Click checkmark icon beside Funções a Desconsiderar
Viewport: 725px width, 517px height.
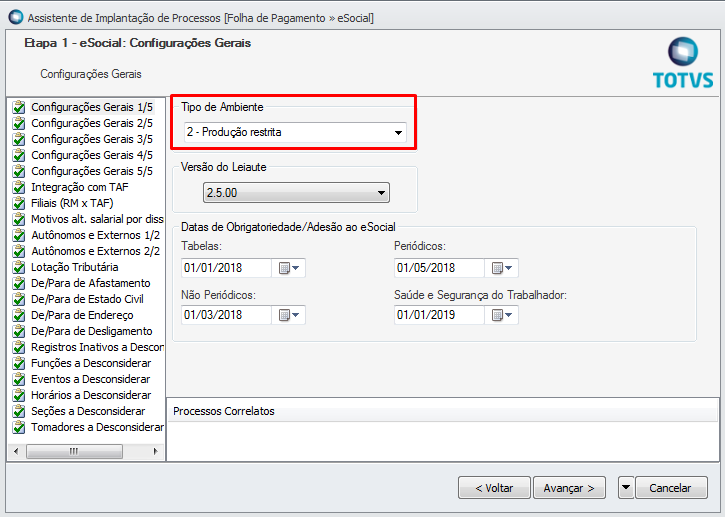tap(19, 363)
